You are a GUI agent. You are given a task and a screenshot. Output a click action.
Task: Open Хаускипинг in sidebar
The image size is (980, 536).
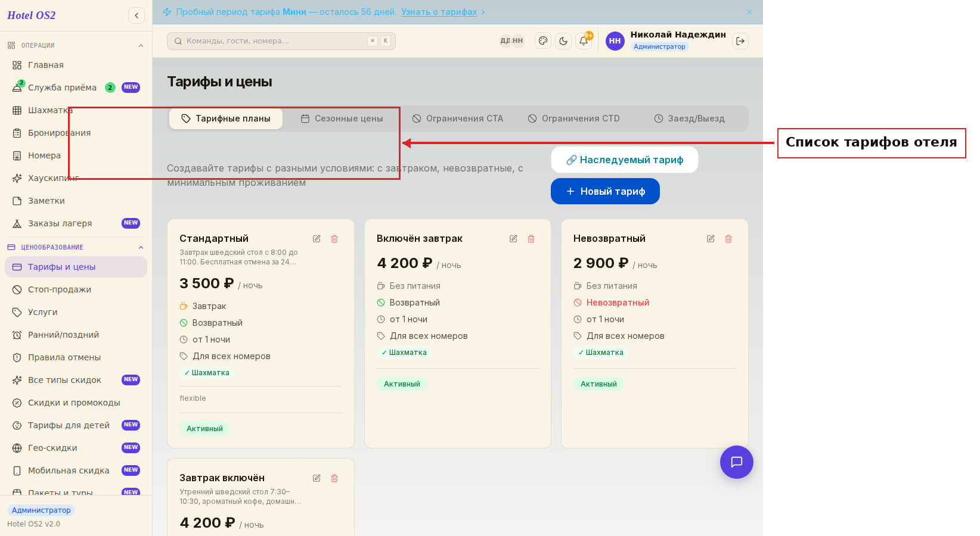(76, 178)
